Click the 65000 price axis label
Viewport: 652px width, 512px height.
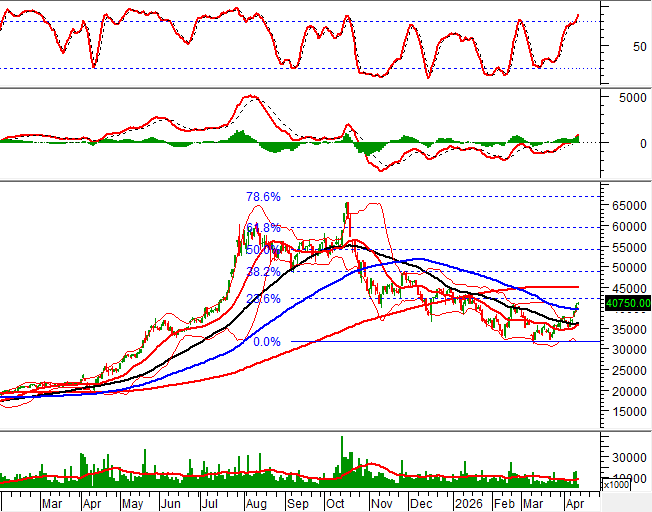(628, 205)
